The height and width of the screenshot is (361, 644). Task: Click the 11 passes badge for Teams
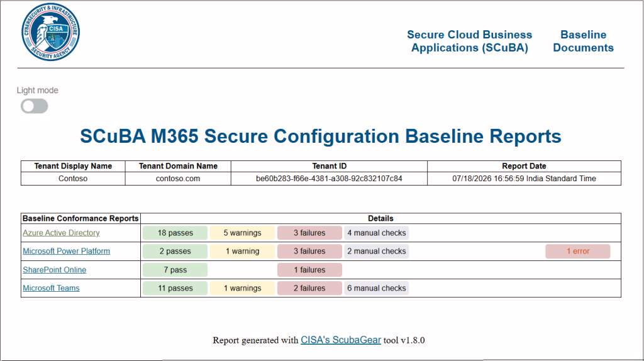click(175, 288)
